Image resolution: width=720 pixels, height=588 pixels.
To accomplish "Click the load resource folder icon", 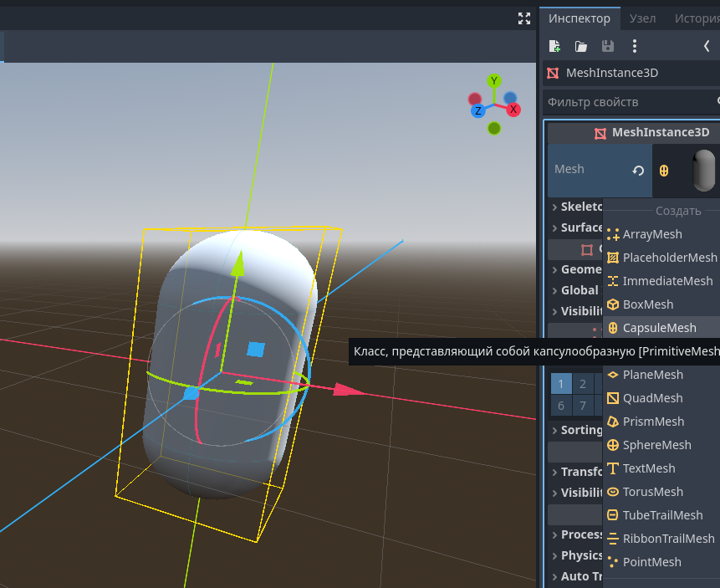I will 581,46.
